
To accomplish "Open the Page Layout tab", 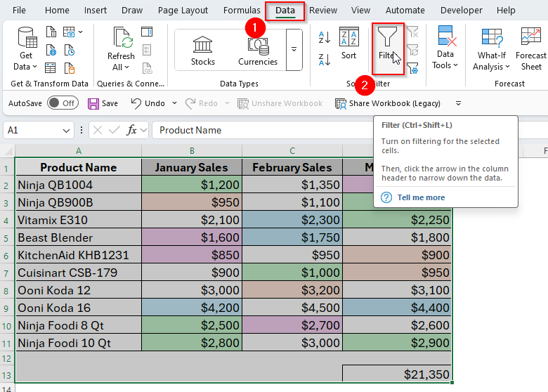I will 183,11.
